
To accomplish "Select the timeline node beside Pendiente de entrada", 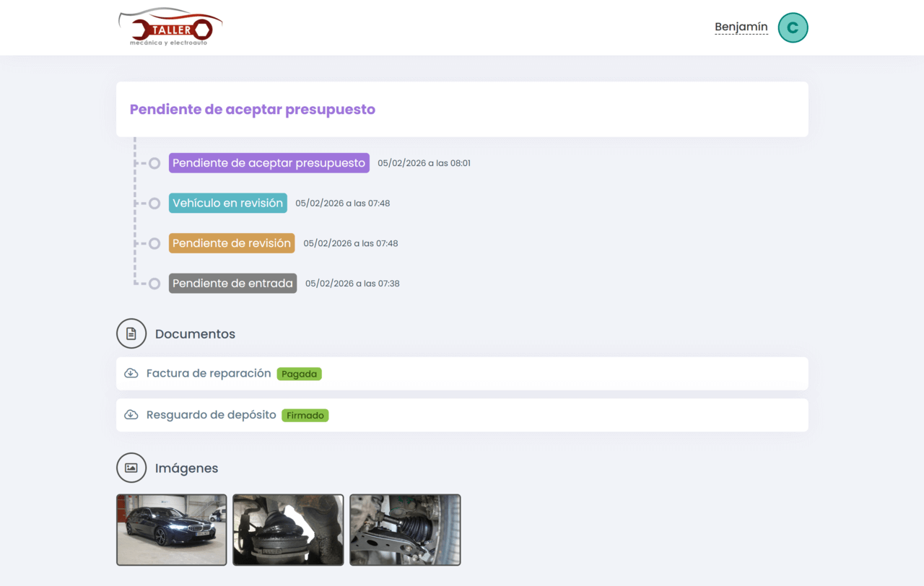I will point(154,283).
